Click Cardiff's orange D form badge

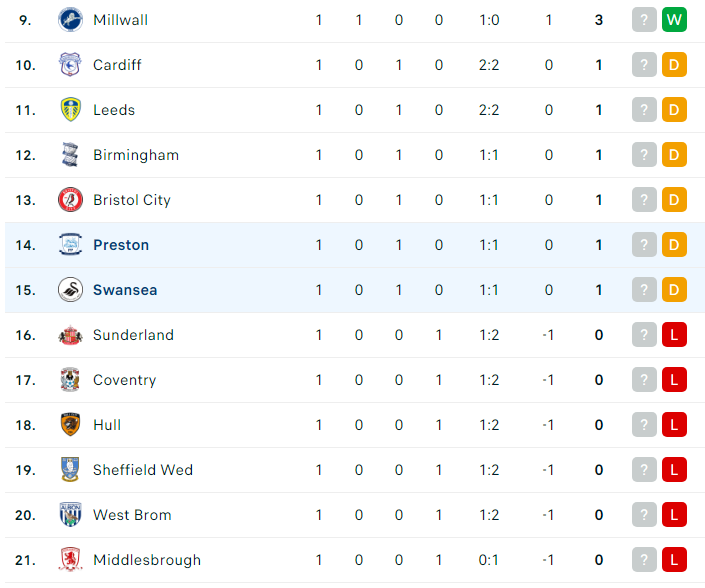pyautogui.click(x=674, y=65)
